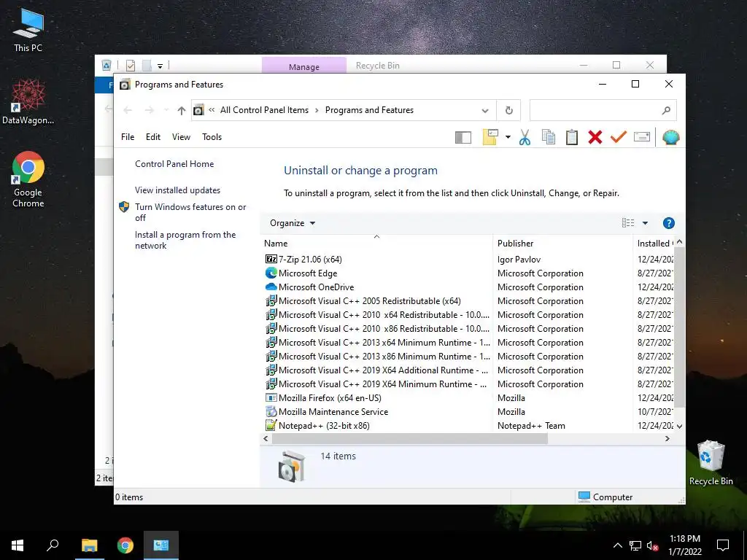The image size is (747, 560).
Task: Click the Manage tab in Recycle Bin window
Action: click(304, 66)
